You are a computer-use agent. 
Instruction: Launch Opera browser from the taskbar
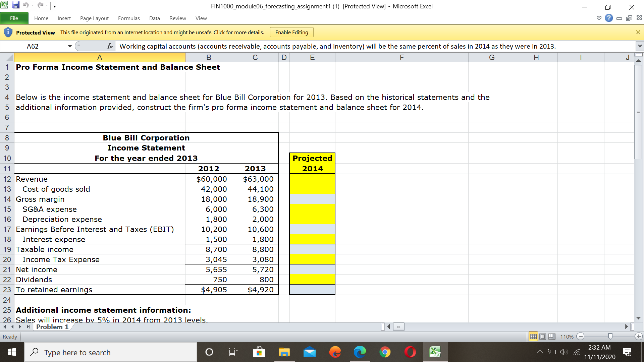tap(410, 352)
